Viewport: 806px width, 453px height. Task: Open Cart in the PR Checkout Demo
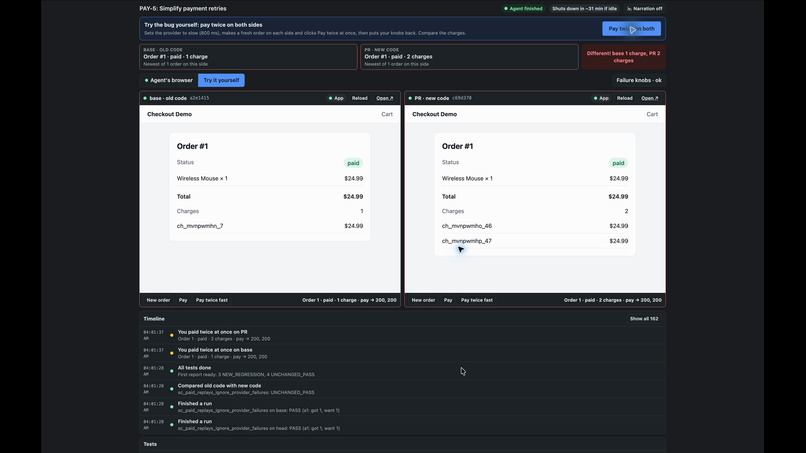pyautogui.click(x=652, y=114)
